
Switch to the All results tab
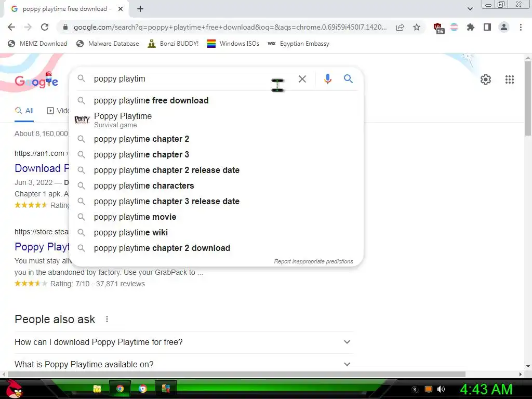tap(24, 111)
